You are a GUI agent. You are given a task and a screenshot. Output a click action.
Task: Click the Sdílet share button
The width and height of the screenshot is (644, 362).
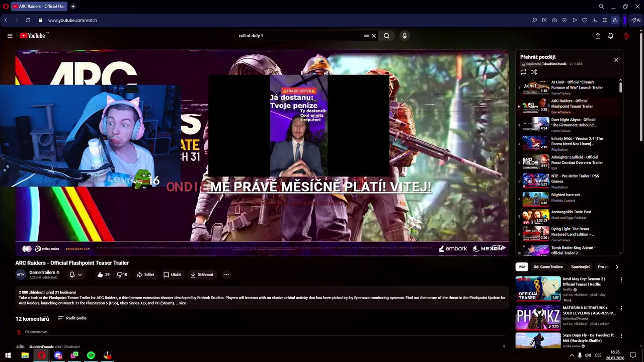coord(145,275)
